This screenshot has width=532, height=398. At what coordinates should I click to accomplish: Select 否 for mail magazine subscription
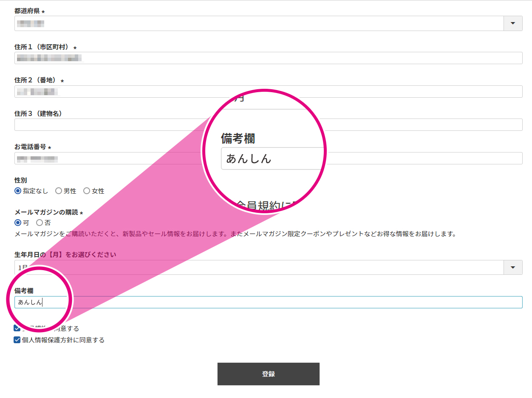(40, 223)
